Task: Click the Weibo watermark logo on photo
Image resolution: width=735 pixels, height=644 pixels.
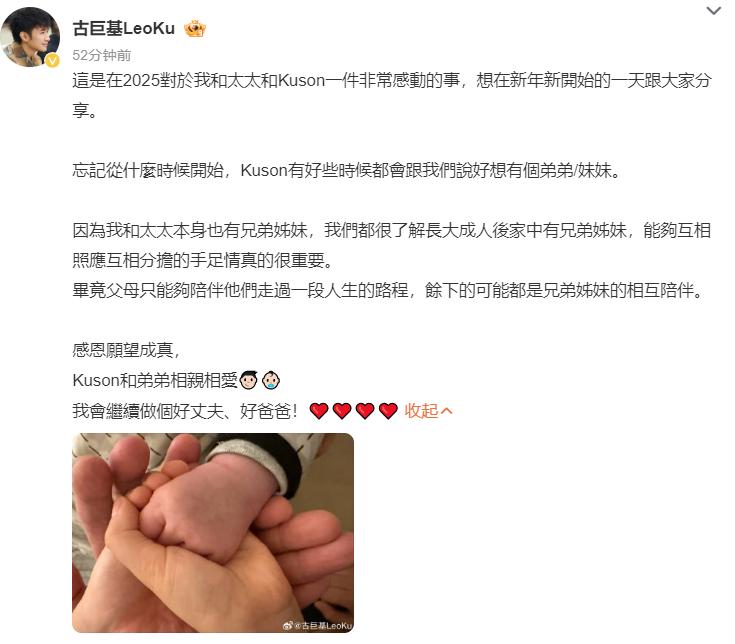Action: (288, 626)
